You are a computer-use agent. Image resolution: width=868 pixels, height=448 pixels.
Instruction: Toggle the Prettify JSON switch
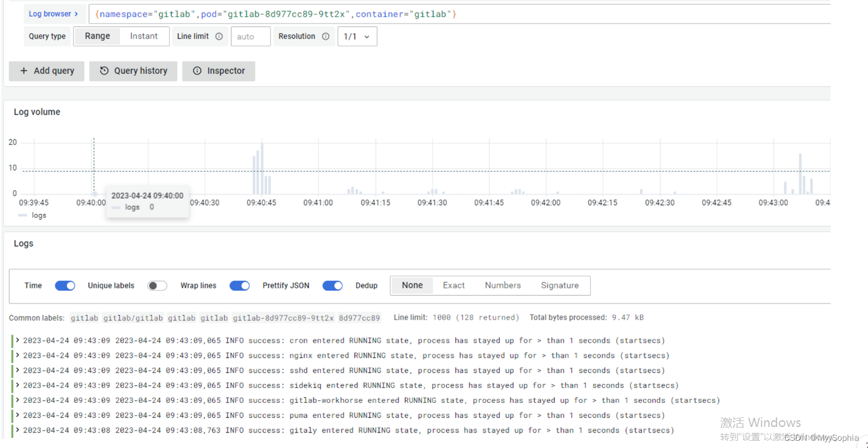333,285
